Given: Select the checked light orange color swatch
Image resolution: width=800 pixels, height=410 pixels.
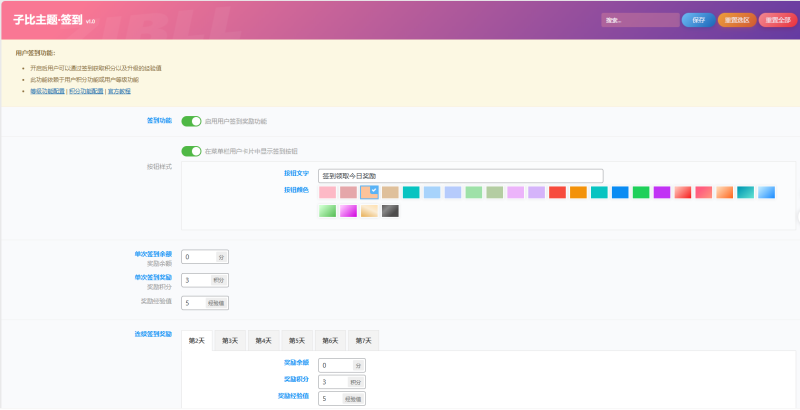Looking at the screenshot, I should [369, 192].
